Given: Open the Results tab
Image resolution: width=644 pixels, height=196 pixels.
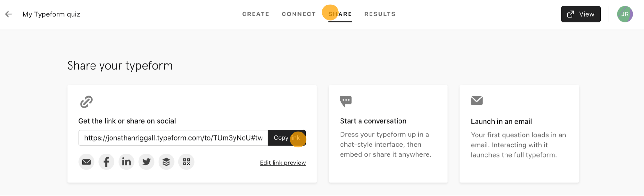Looking at the screenshot, I should [380, 14].
